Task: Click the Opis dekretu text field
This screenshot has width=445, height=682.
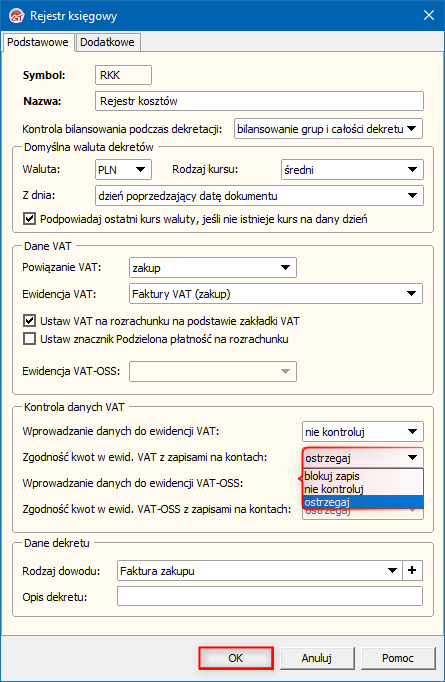Action: (x=270, y=596)
